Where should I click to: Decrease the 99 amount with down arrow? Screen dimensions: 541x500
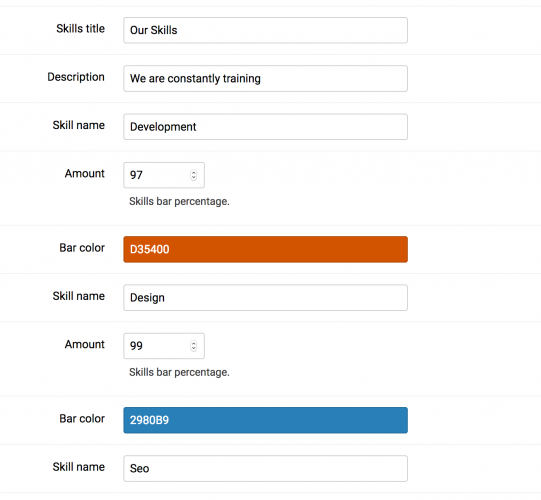coord(194,349)
